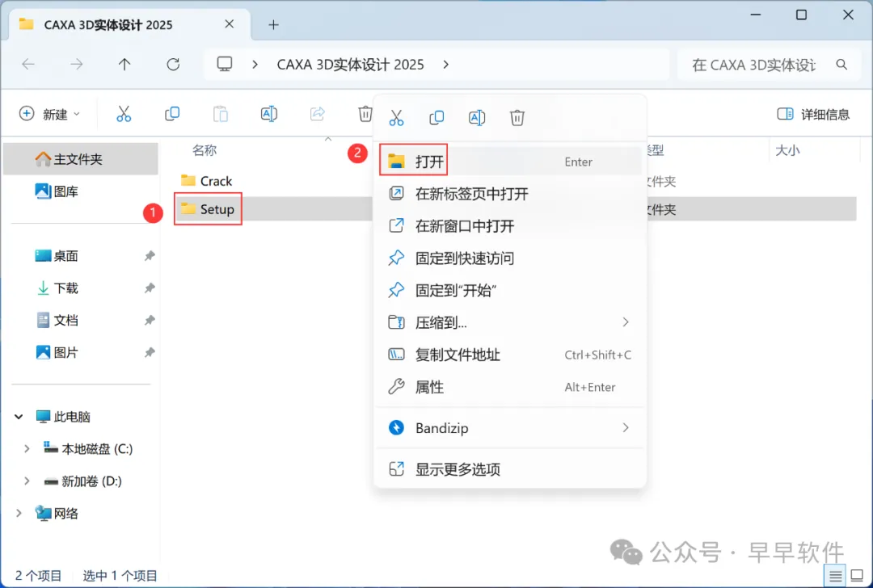Click the 新建 button
873x588 pixels.
(x=49, y=114)
